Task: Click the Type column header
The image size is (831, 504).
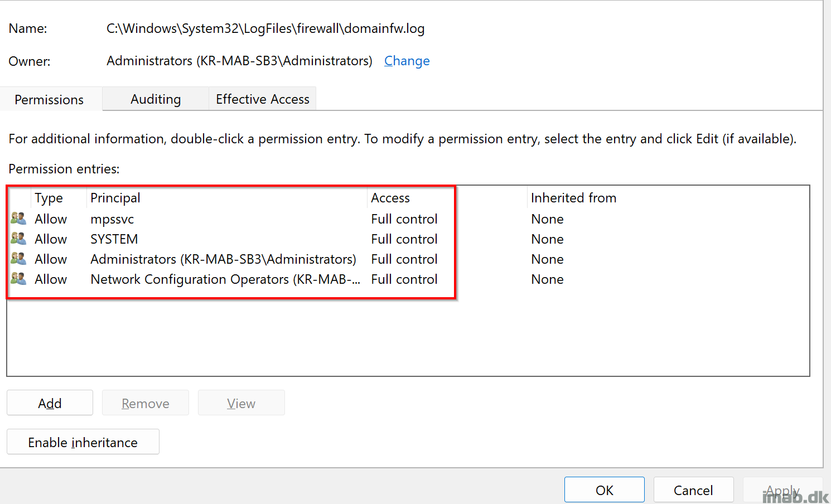Action: coord(49,198)
